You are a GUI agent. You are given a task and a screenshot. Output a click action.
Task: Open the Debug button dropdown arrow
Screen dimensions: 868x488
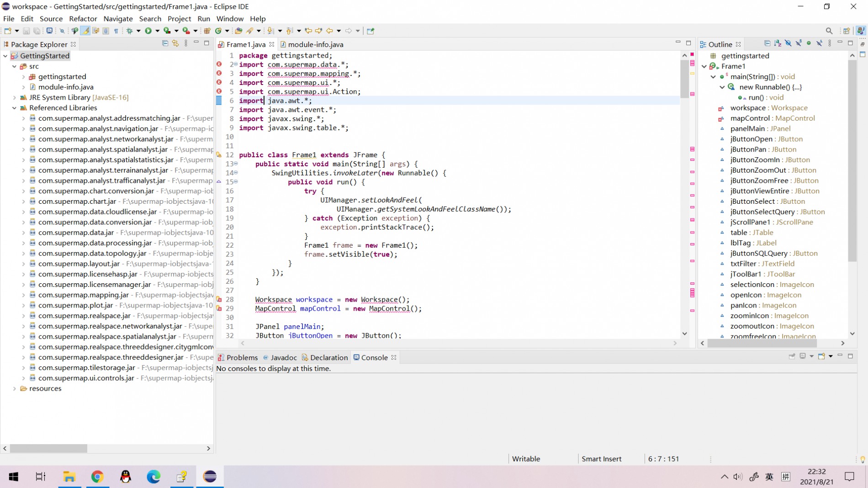138,31
